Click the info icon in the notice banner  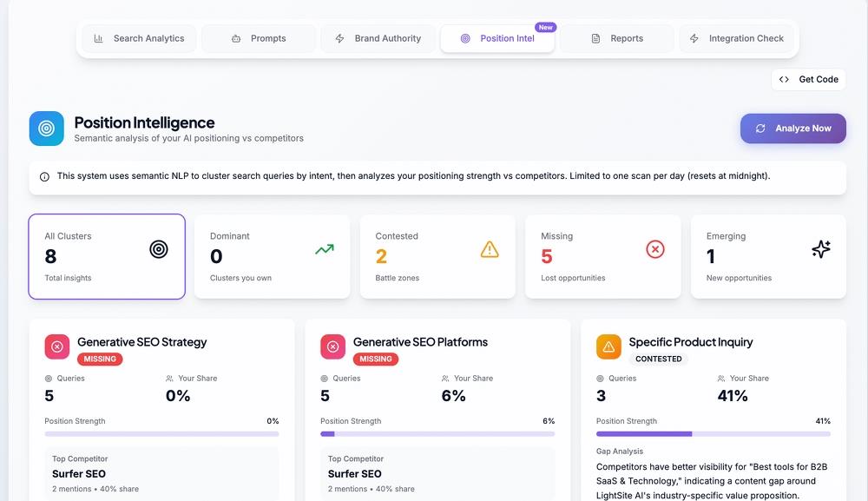coord(44,176)
